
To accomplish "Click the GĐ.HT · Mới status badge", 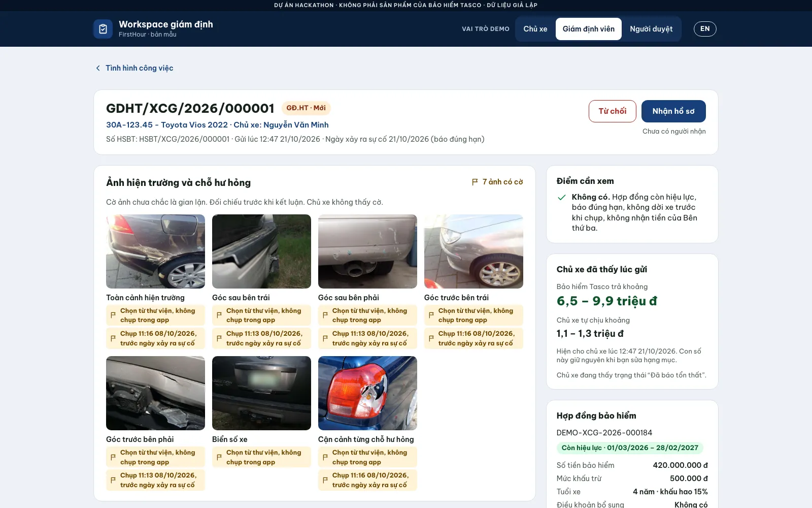I will pos(306,108).
